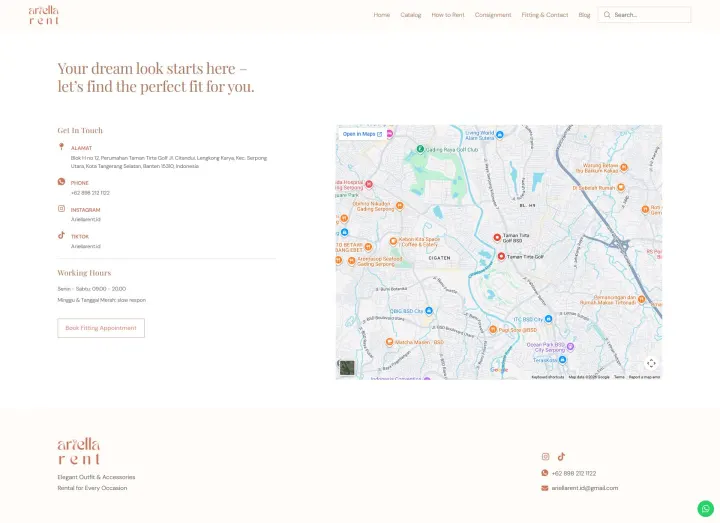Toggle satellite view thumbnail on map
The height and width of the screenshot is (523, 720).
click(347, 368)
